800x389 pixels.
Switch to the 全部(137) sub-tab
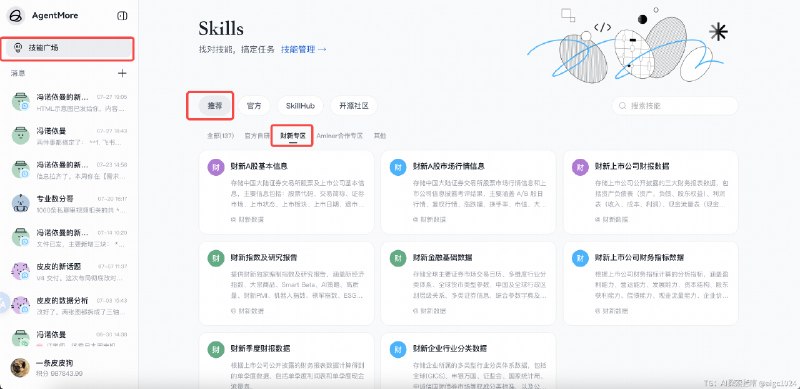[x=220, y=136]
